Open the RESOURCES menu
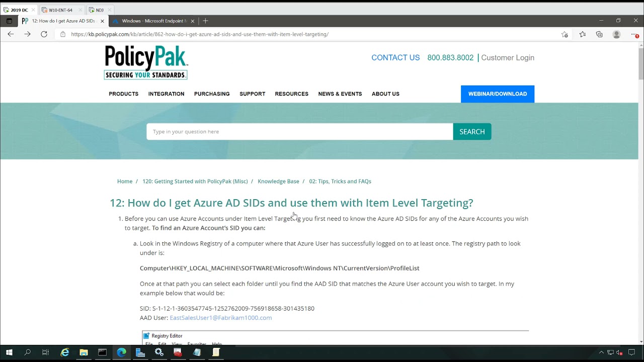The width and height of the screenshot is (644, 362). (292, 94)
